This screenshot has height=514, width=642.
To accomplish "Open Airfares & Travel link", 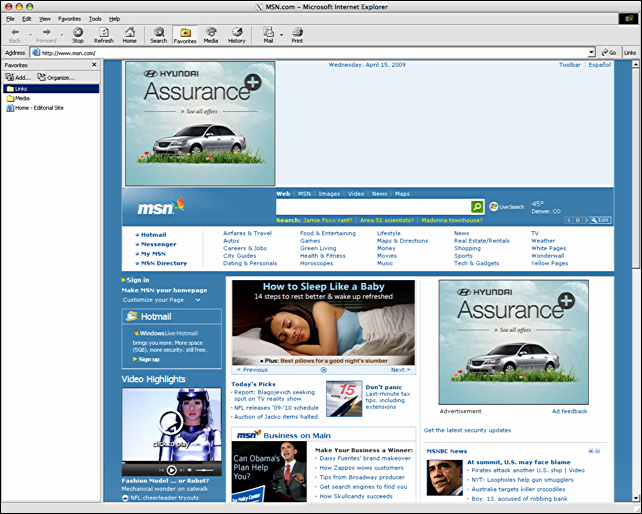I will (x=247, y=233).
